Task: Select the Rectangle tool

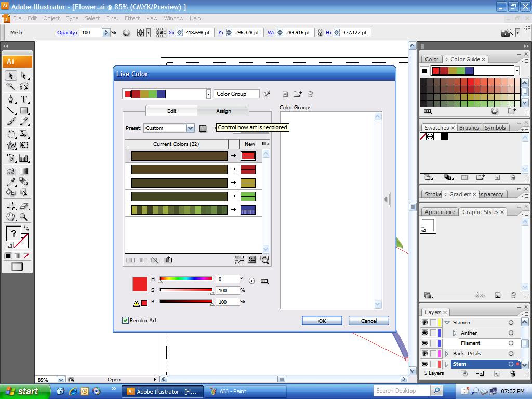Action: 23,111
